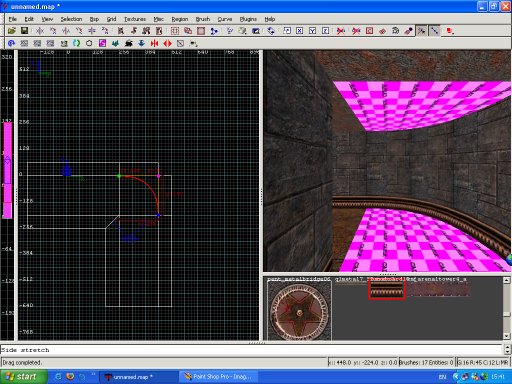Click the hexagon outline icon on second toolbar

click(89, 43)
